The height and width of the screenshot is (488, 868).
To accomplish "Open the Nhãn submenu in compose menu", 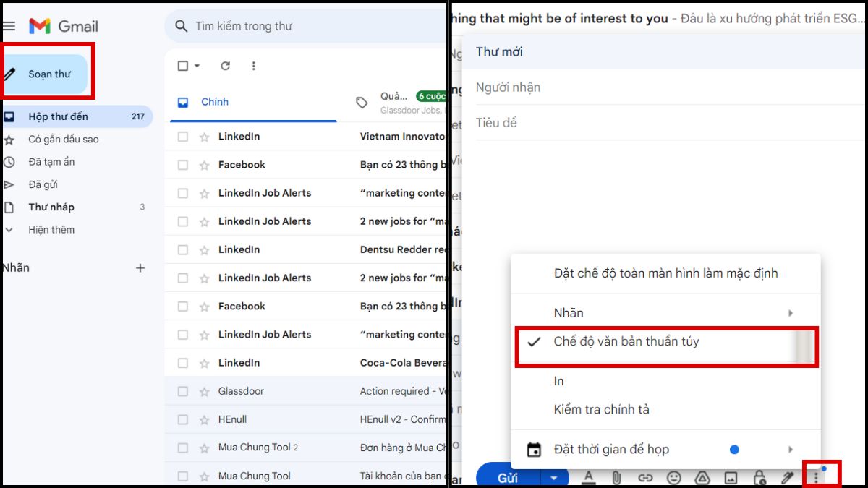I will point(665,313).
